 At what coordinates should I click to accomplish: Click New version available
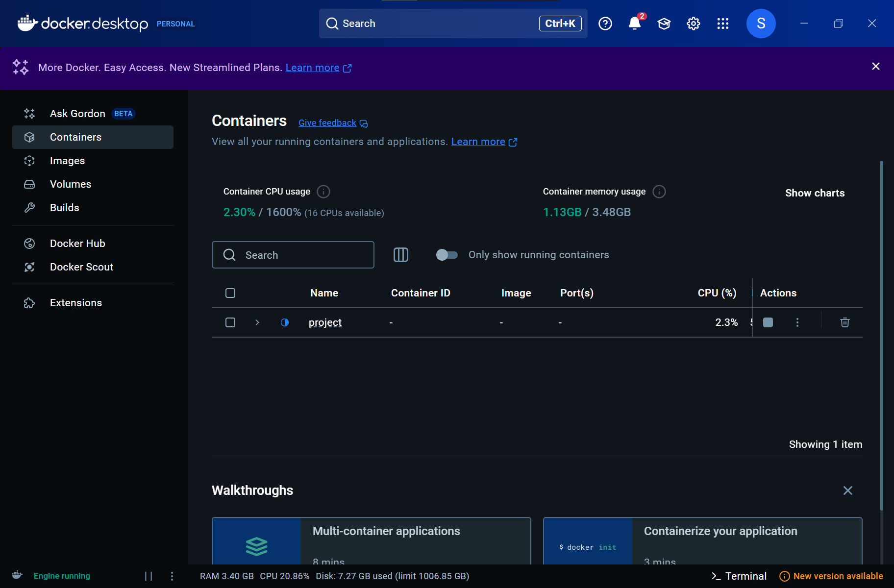tap(831, 576)
